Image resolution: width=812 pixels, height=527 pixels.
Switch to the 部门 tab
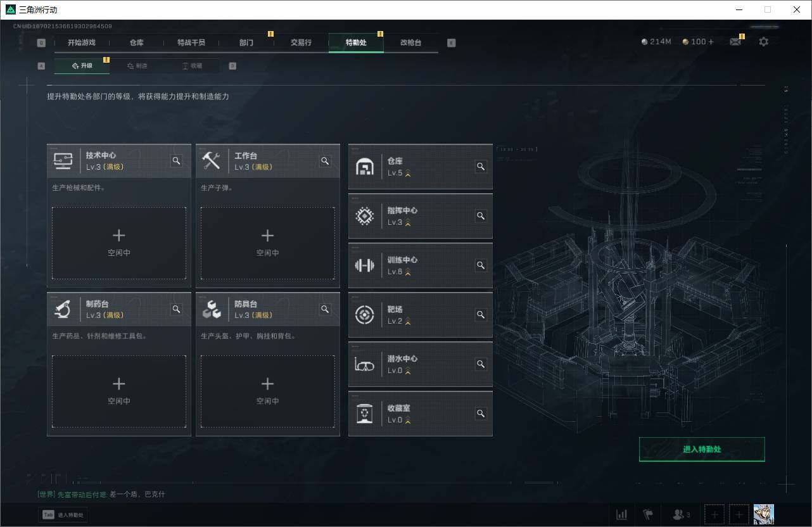pyautogui.click(x=246, y=42)
